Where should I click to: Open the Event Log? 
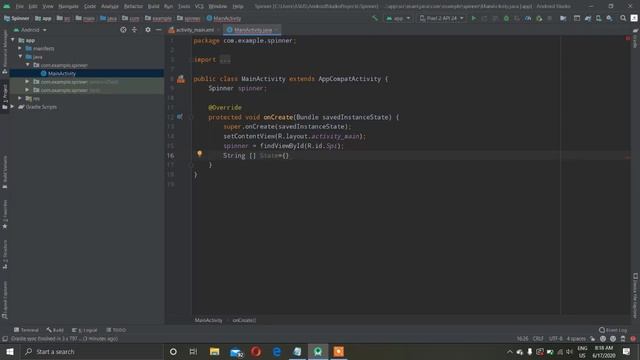[613, 330]
